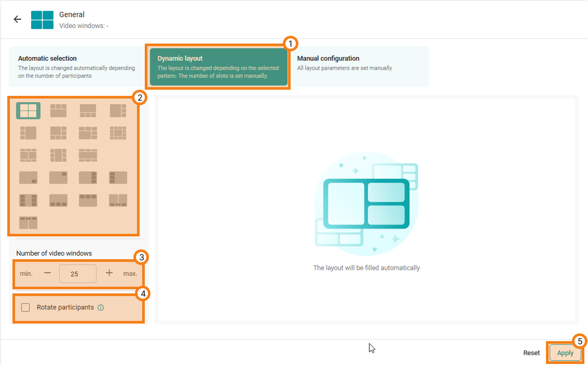Select the Dynamic layout mode card
Screen dimensions: 588x365
tap(218, 66)
